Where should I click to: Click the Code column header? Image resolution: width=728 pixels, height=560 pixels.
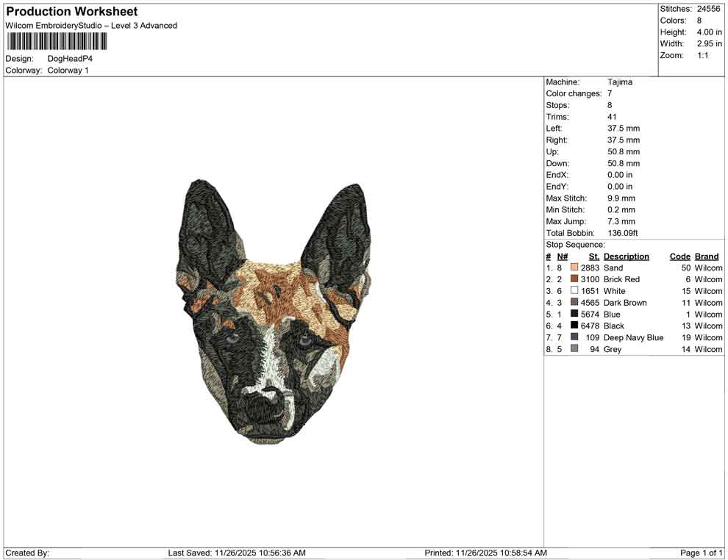tap(680, 256)
